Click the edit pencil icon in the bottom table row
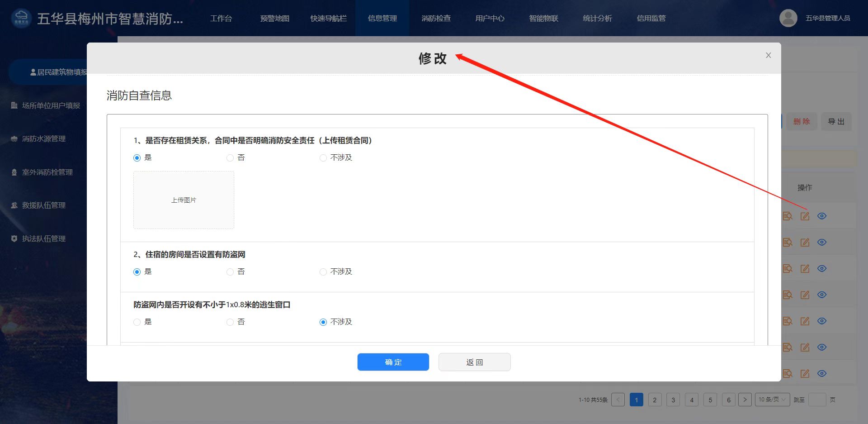This screenshot has width=868, height=424. (x=805, y=374)
